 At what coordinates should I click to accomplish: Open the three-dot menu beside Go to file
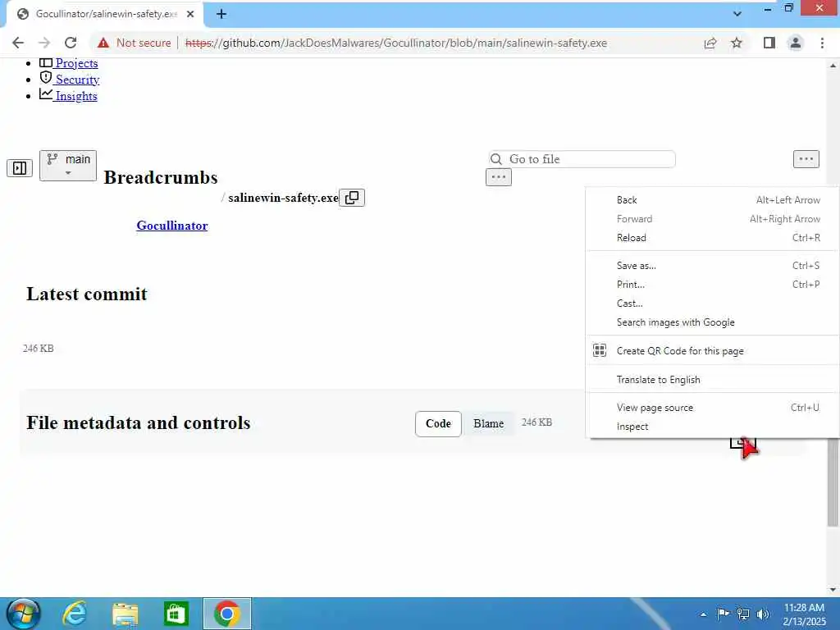coord(806,159)
